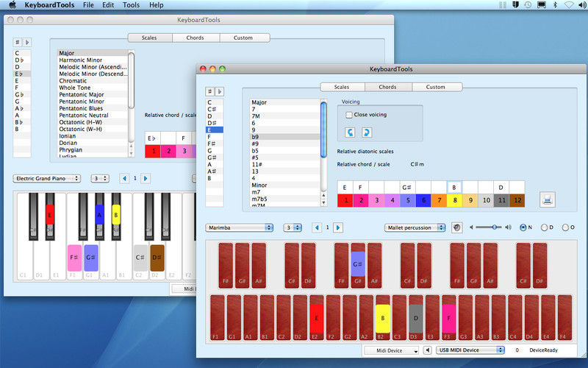Click the brown swatch numbered 12
This screenshot has height=368, width=588.
click(x=517, y=200)
